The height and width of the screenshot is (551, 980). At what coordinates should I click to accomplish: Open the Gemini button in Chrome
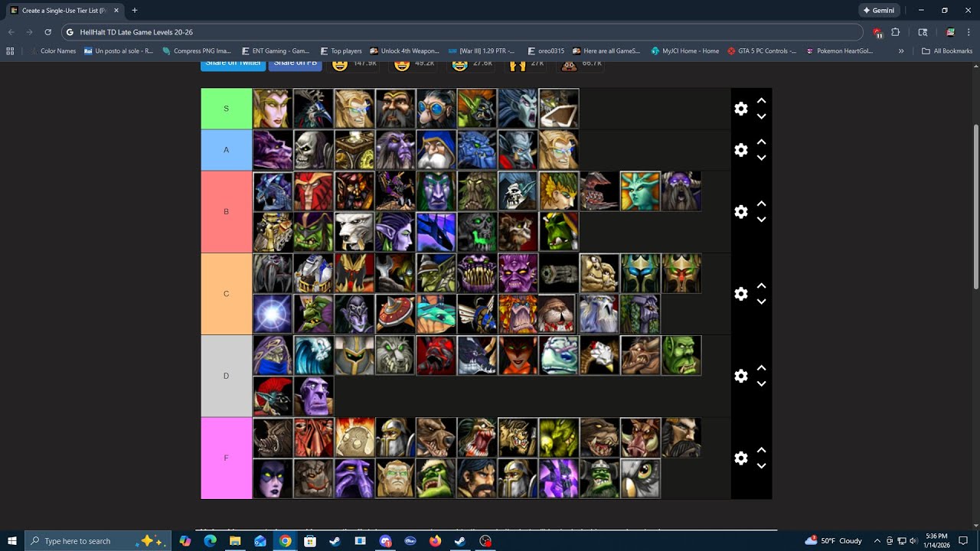[x=878, y=11]
